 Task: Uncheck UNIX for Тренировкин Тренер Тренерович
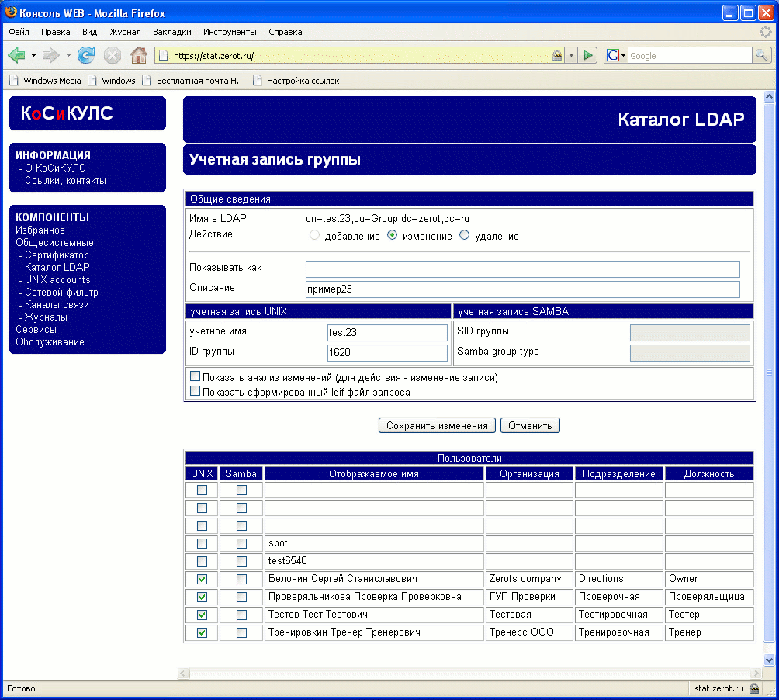pos(202,632)
